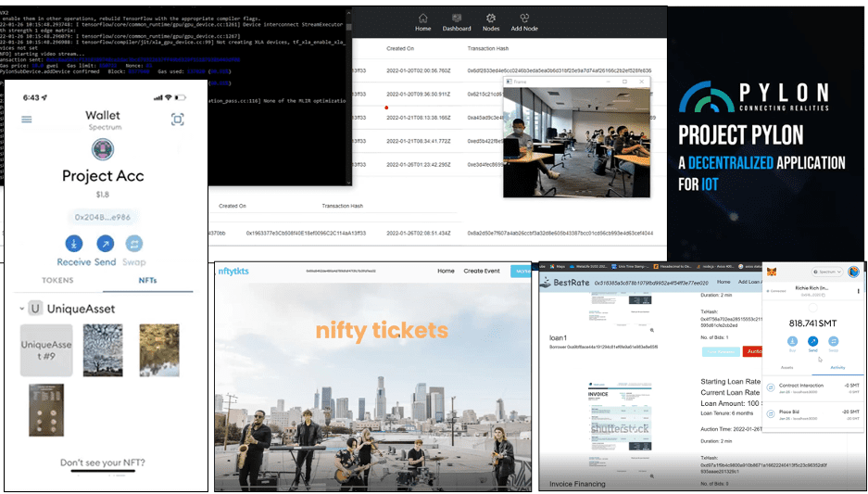
Task: Switch to the Activity tab in MetaMask
Action: (x=837, y=367)
